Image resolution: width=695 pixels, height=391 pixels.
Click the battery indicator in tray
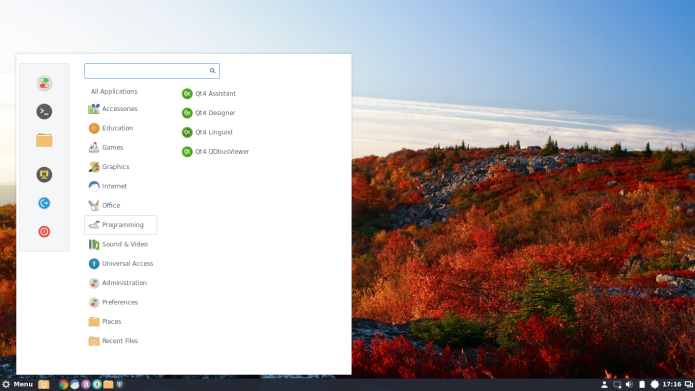click(642, 384)
